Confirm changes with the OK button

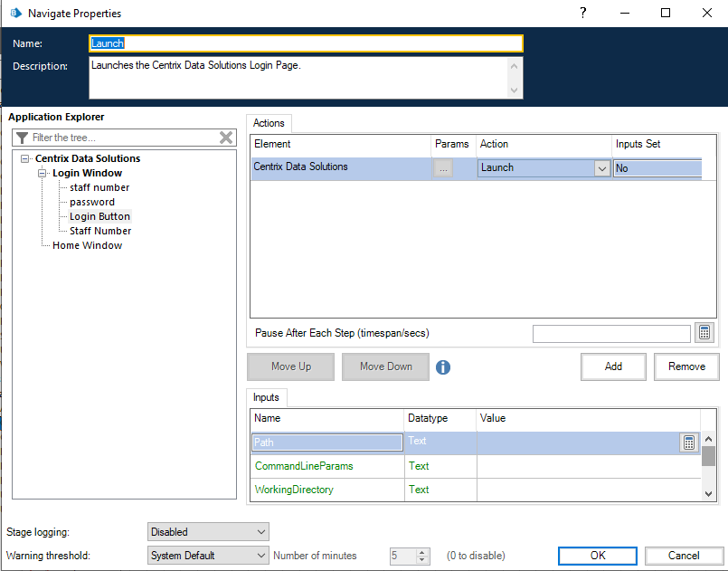(x=597, y=556)
